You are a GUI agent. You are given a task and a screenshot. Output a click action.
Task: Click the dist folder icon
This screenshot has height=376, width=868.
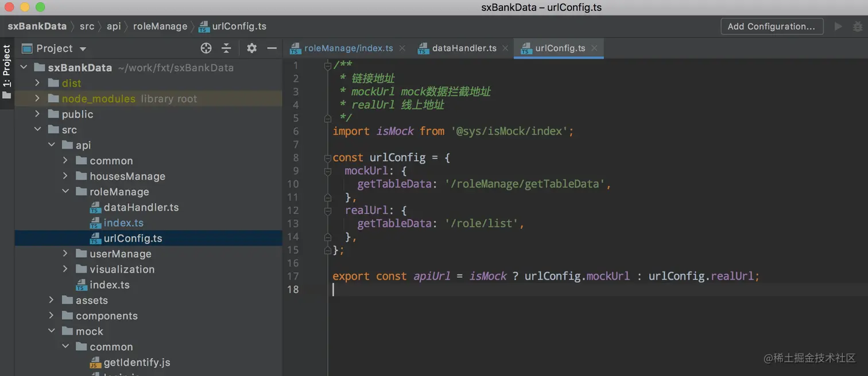pos(53,83)
